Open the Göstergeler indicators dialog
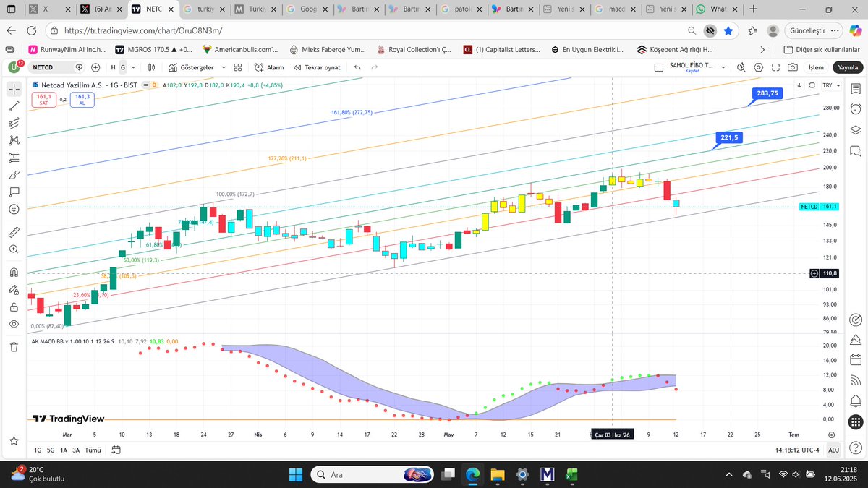Screen dimensions: 868x488 192,67
